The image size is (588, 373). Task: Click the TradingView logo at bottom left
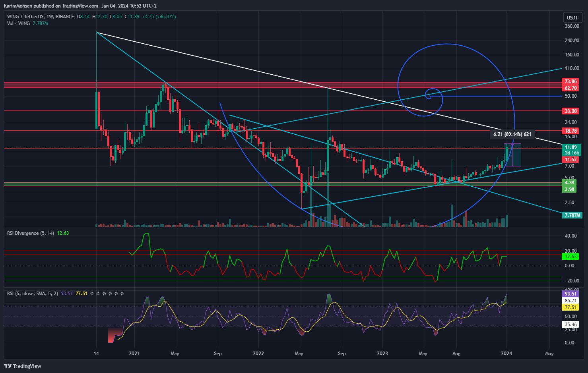[x=23, y=366]
